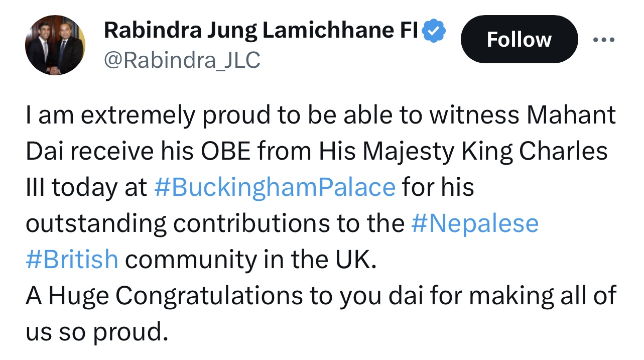Click the 'us so proud.' closing line

[x=95, y=332]
